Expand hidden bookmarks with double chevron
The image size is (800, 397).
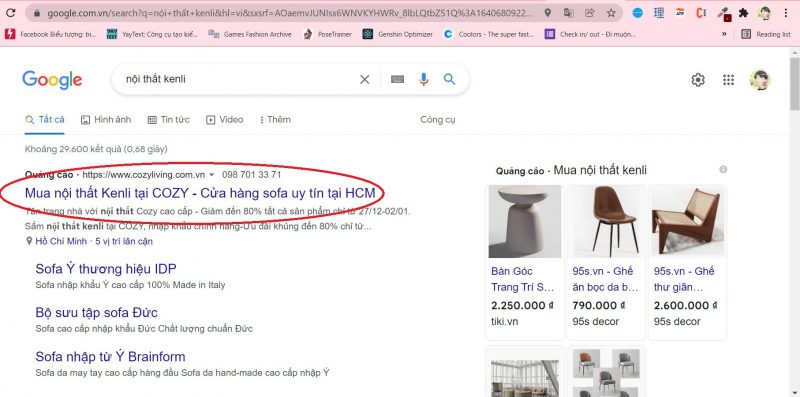point(723,34)
